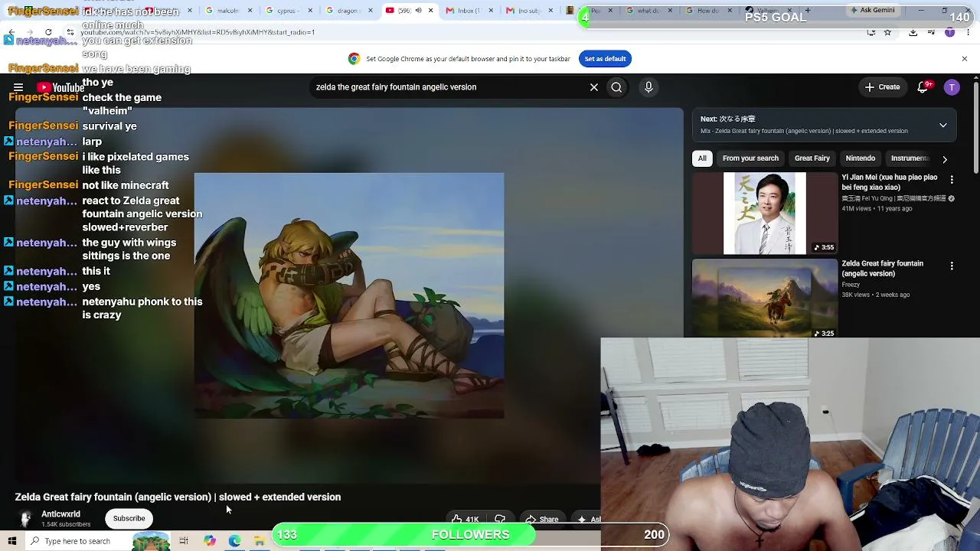Image resolution: width=980 pixels, height=551 pixels.
Task: Switch to the dragon browser tab
Action: pos(347,11)
